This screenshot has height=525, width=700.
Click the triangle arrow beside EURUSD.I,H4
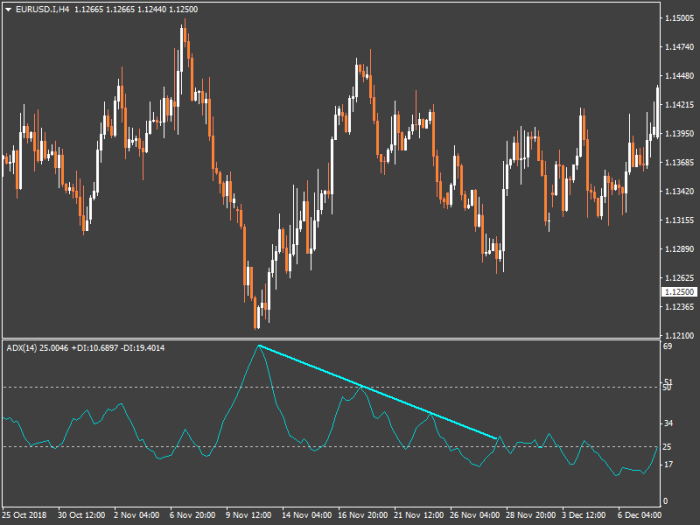pyautogui.click(x=8, y=9)
